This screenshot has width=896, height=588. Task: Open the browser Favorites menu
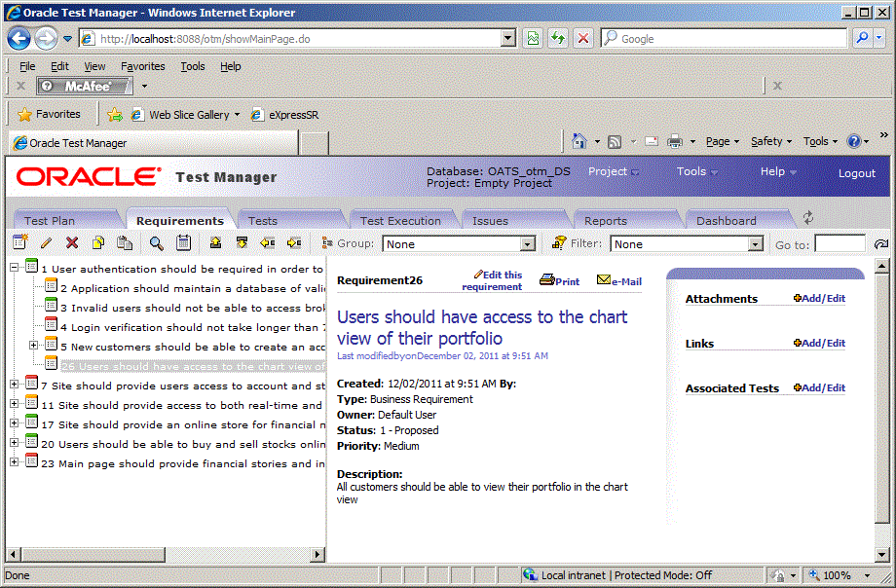point(143,66)
